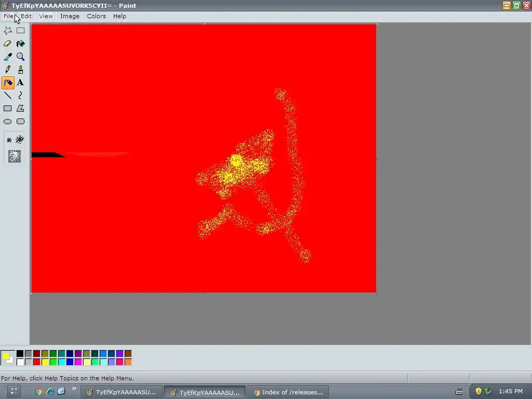Select the Magnifier tool
Image resolution: width=532 pixels, height=399 pixels.
21,56
